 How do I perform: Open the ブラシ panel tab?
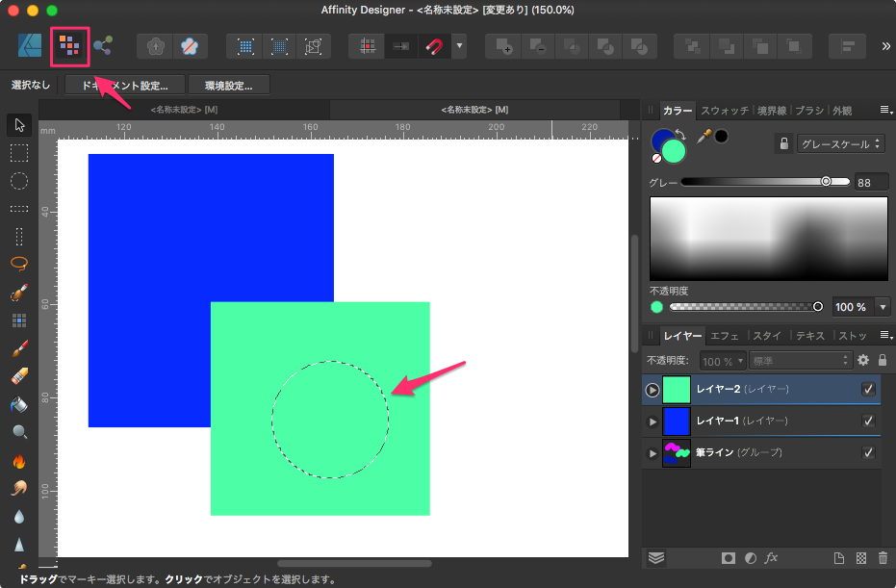coord(811,111)
